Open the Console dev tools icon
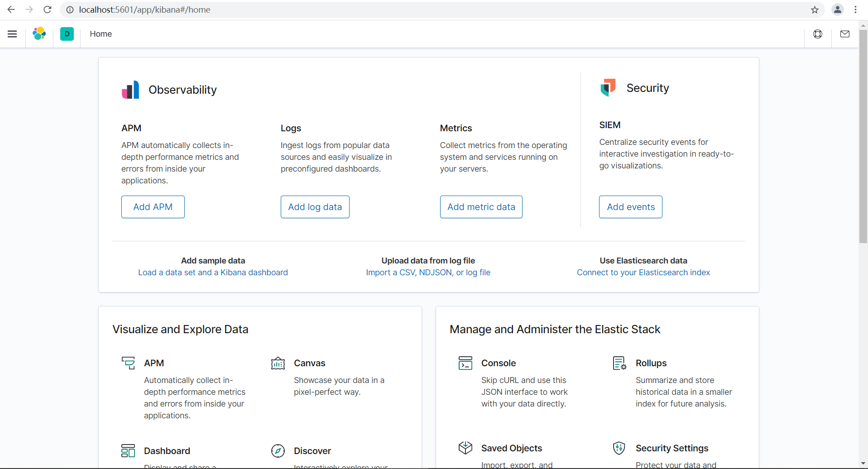The image size is (868, 469). point(465,363)
